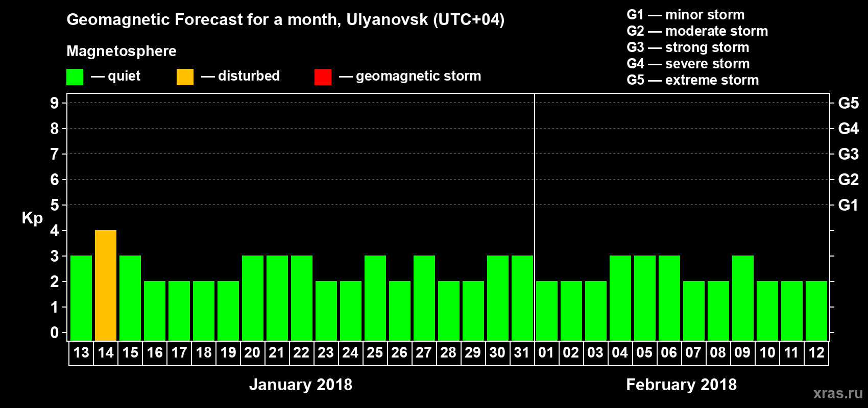Click the date label 14

point(106,353)
